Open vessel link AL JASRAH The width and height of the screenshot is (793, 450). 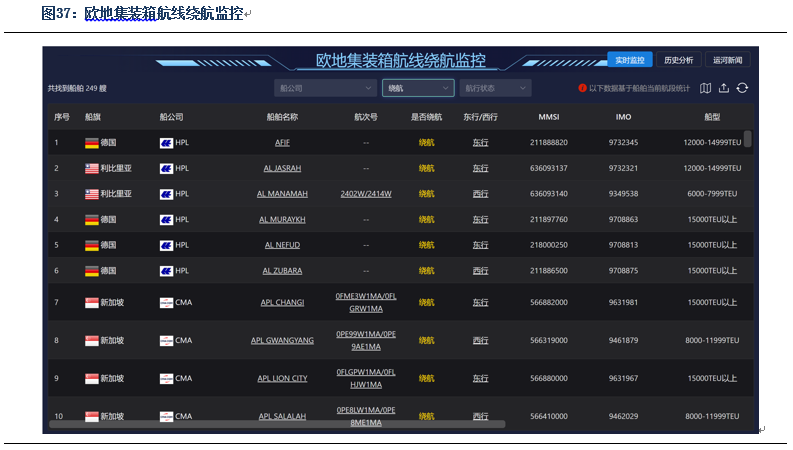pos(282,168)
